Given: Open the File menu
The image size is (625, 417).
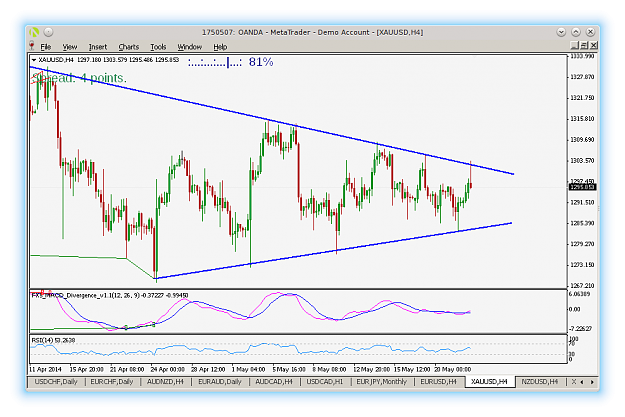Looking at the screenshot, I should point(46,47).
